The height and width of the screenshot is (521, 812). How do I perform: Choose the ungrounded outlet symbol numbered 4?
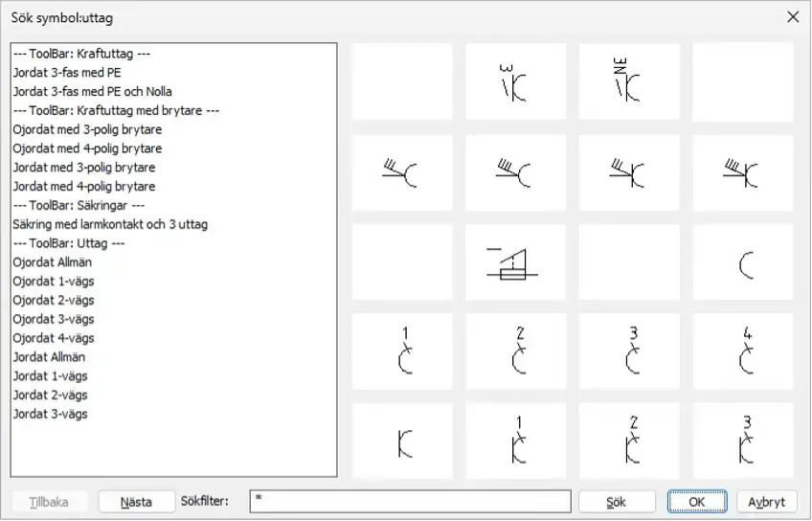pos(743,351)
